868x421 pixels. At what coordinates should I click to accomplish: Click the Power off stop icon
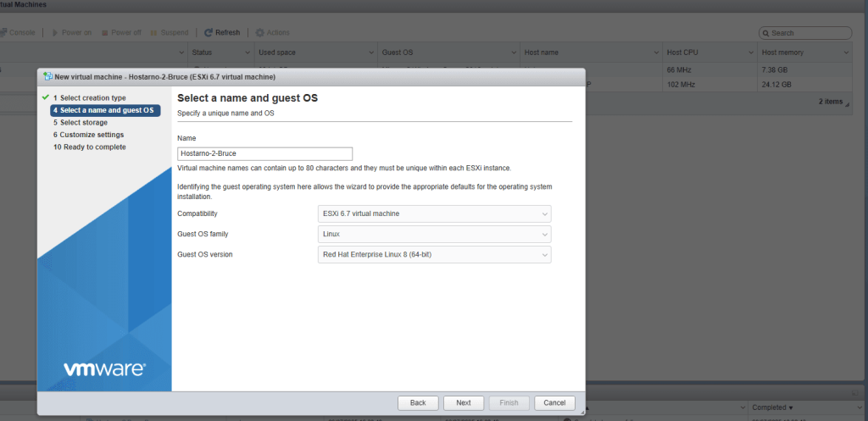pos(105,33)
